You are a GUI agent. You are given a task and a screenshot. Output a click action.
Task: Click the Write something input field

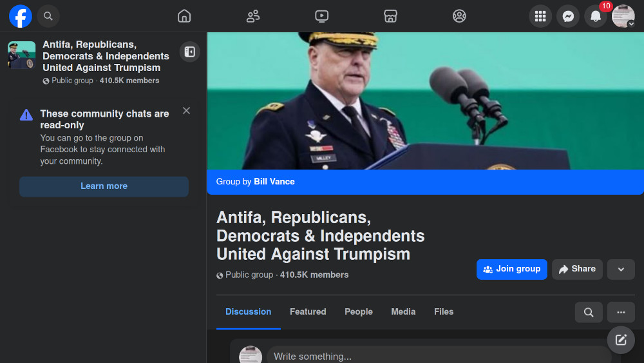click(438, 356)
